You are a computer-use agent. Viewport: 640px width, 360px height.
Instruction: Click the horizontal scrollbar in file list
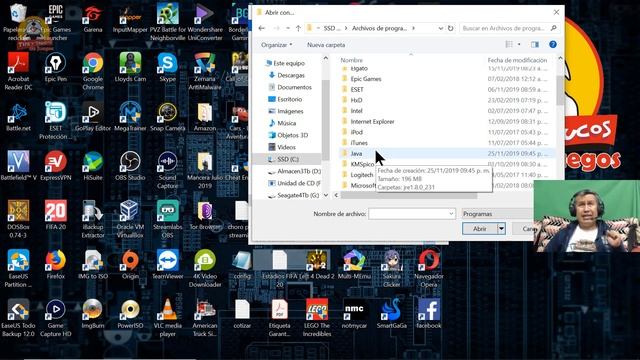(409, 195)
